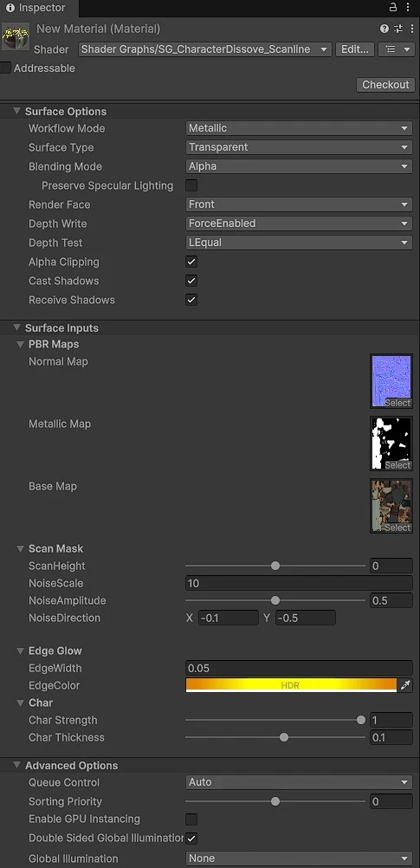Click the Sorting Priority value field
The height and width of the screenshot is (868, 420).
click(x=391, y=801)
